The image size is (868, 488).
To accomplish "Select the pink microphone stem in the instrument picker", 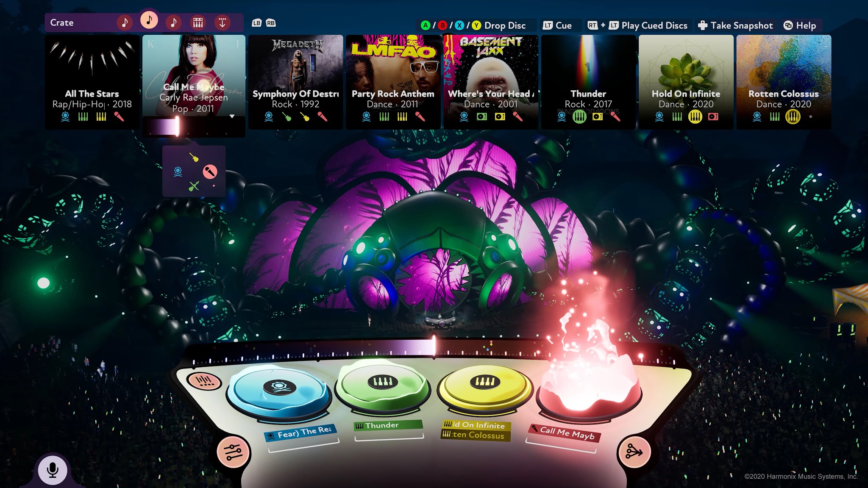I will [210, 171].
